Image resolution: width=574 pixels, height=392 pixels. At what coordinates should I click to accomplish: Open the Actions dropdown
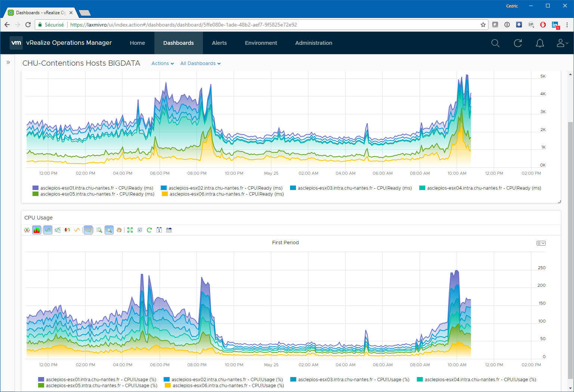coord(163,63)
